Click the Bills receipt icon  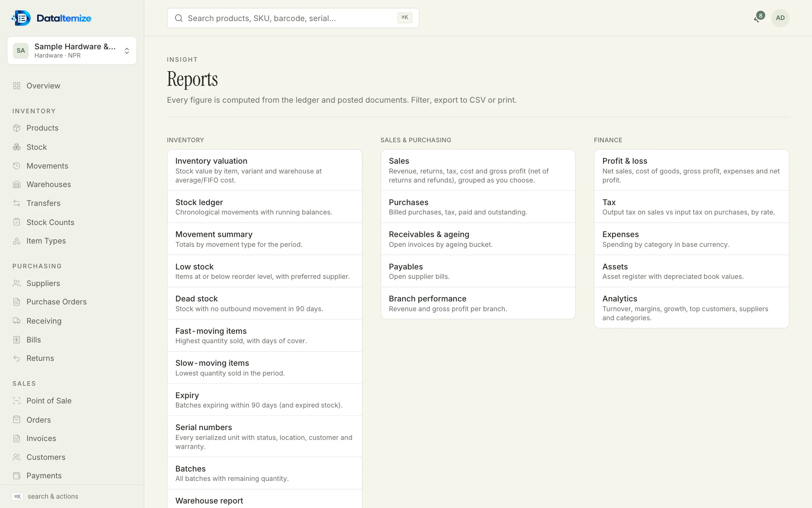click(17, 340)
